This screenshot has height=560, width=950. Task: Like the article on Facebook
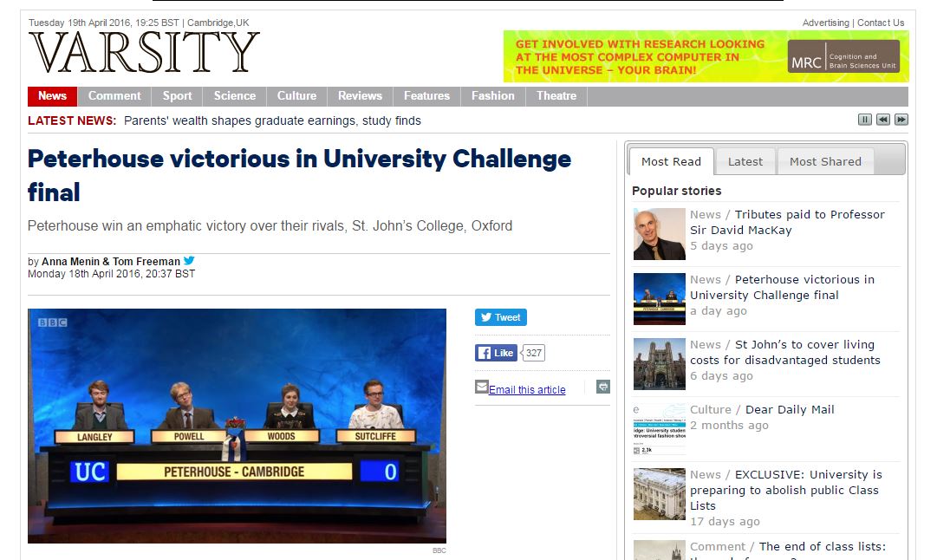click(x=496, y=353)
